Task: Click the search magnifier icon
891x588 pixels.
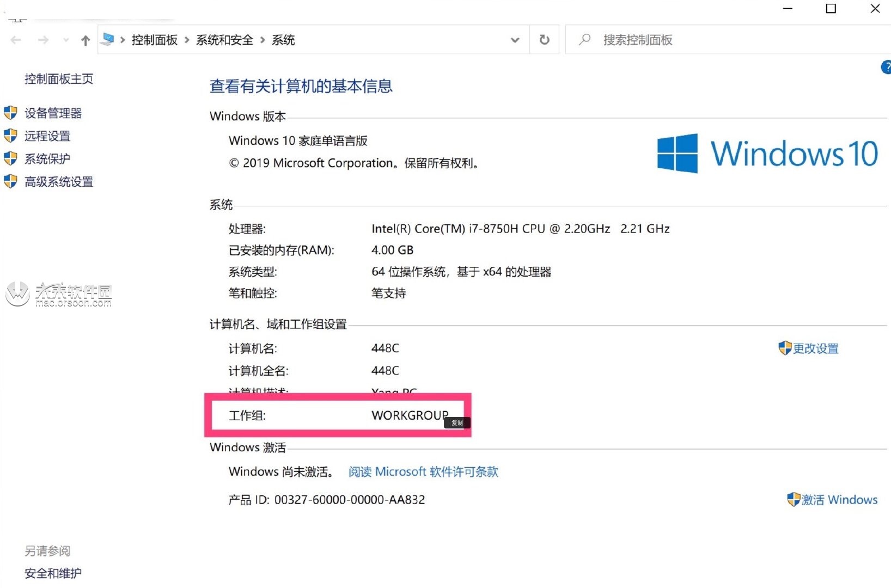Action: 584,39
